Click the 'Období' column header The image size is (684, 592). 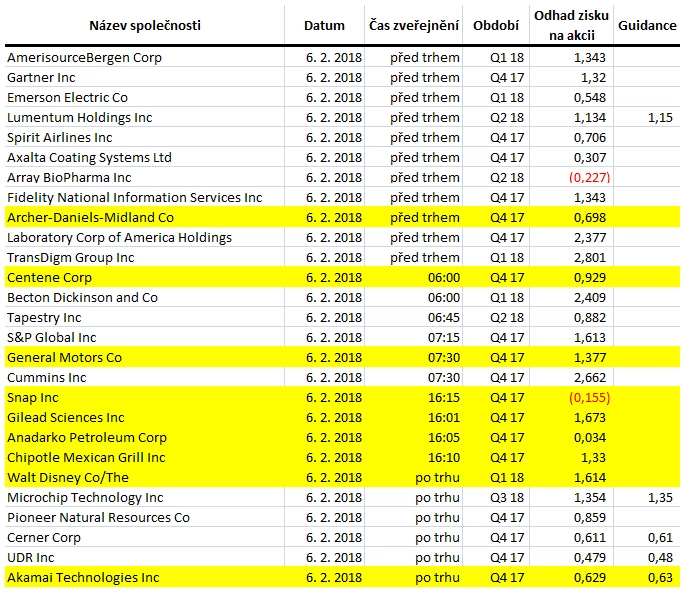(x=496, y=25)
